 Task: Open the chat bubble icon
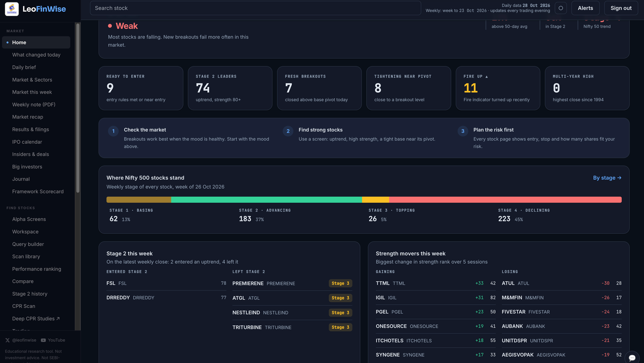coord(632,357)
